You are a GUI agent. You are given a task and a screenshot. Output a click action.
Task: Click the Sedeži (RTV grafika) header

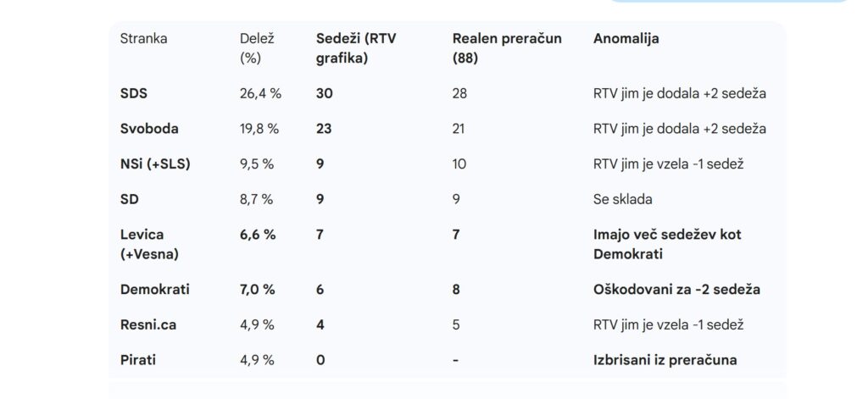[x=342, y=48]
